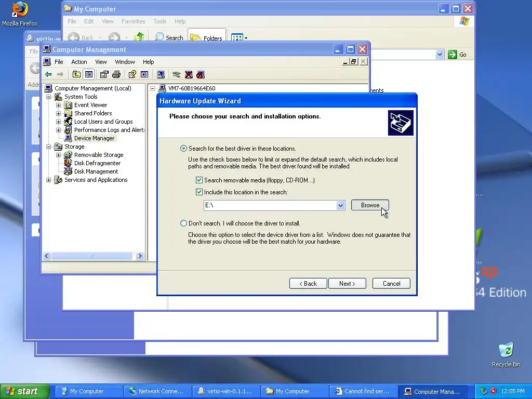Click the tree pane horizontal scrollbar thumb
532x399 pixels.
pos(91,256)
